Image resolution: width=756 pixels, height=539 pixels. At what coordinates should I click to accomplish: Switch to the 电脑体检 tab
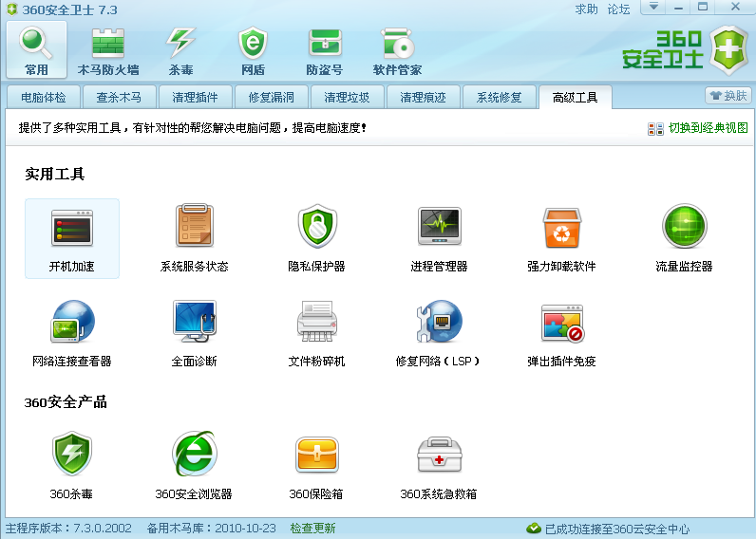click(44, 98)
